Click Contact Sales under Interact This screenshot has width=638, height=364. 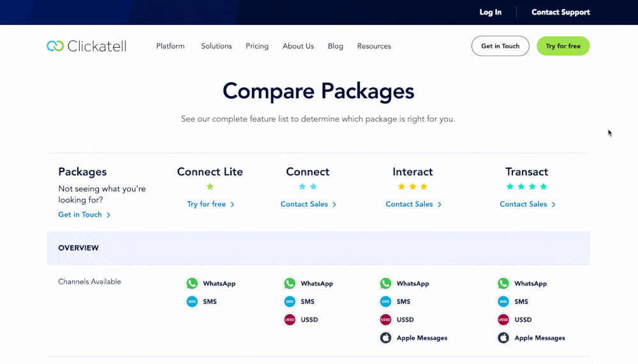pyautogui.click(x=413, y=204)
